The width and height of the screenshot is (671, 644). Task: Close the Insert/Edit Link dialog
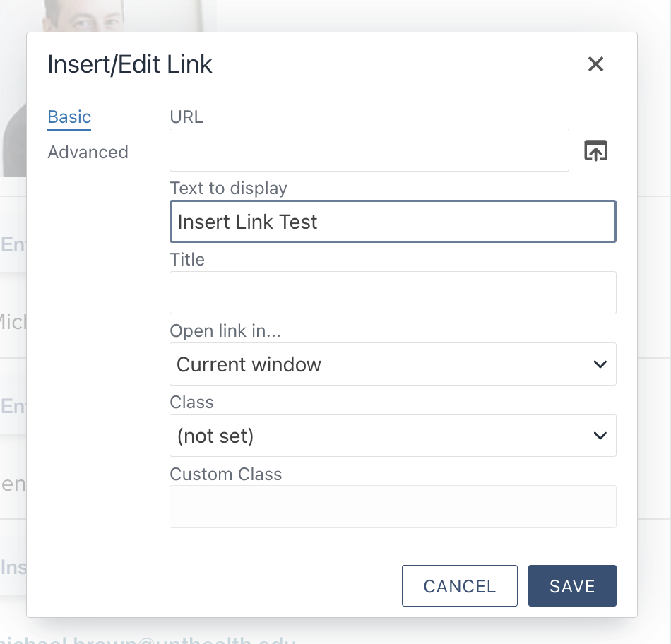(x=595, y=64)
